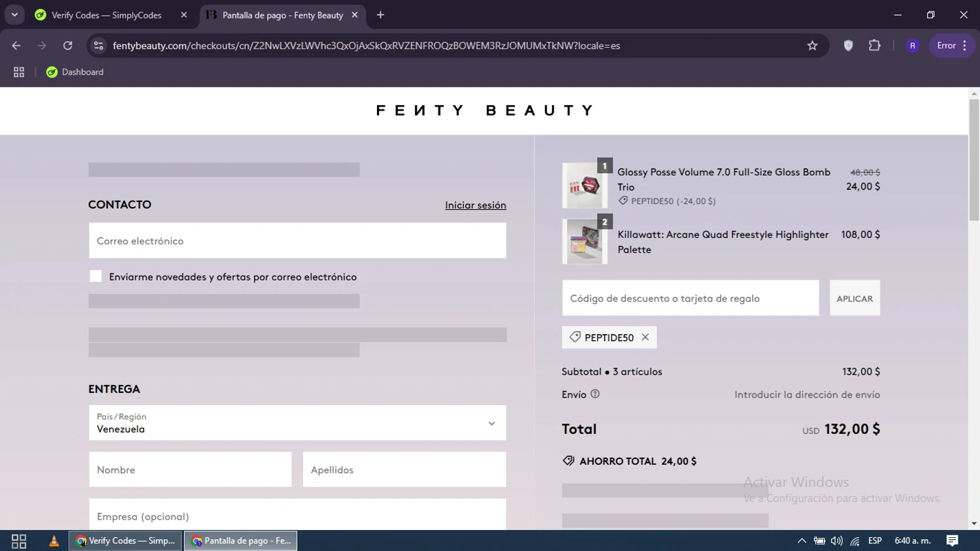Change the ESP keyboard language
Screen dimensions: 980x551
875,541
